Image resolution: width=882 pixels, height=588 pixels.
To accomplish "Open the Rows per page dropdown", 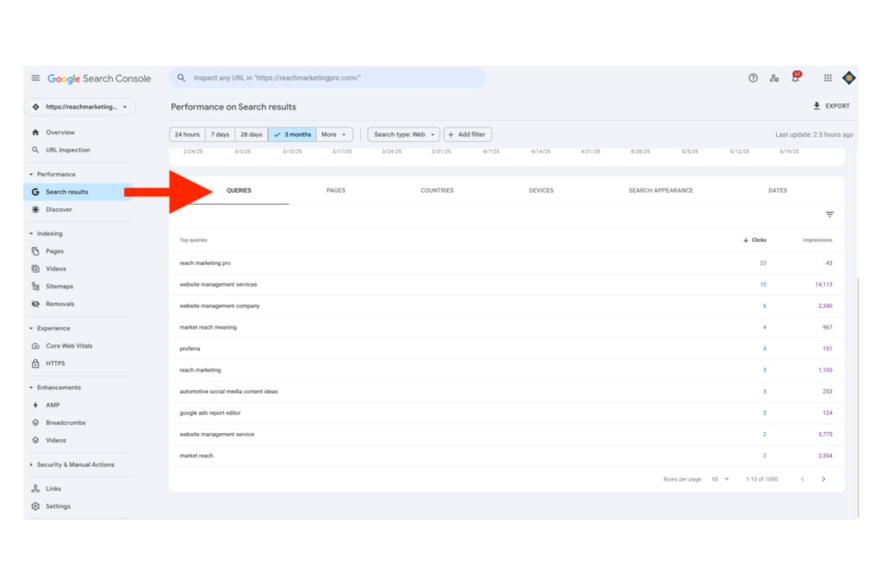I will 720,479.
